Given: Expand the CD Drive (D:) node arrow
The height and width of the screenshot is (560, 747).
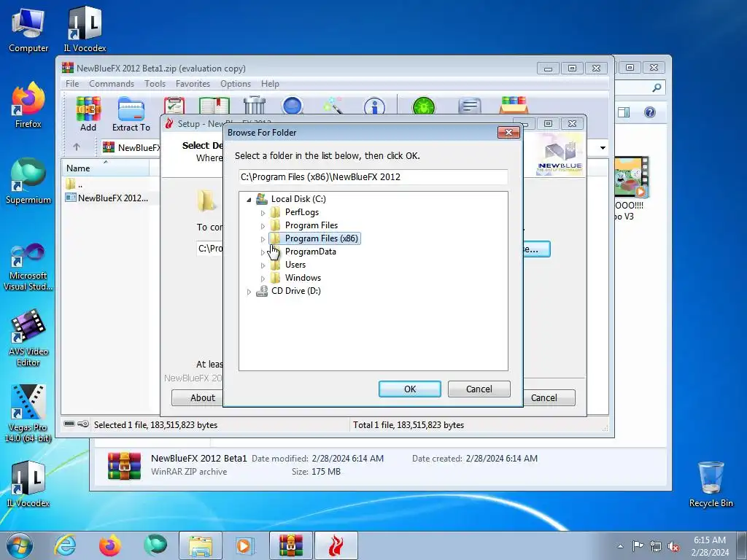Looking at the screenshot, I should [x=249, y=292].
